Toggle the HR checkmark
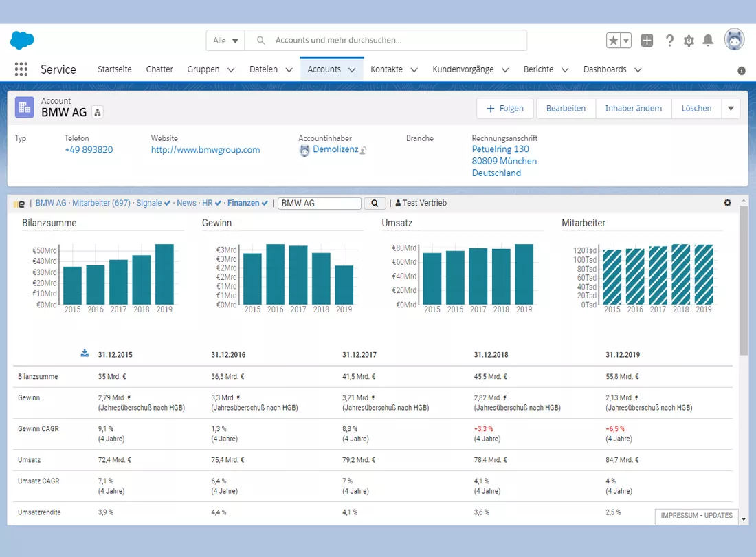Viewport: 756px width, 557px height. pos(218,204)
